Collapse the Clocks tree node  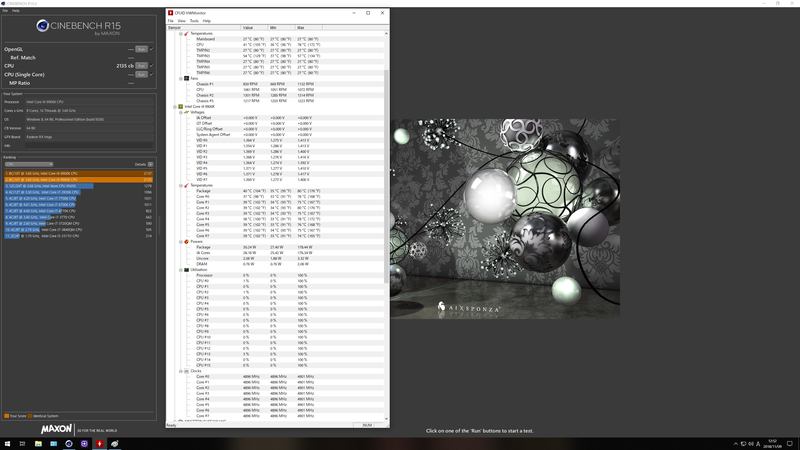[x=181, y=371]
